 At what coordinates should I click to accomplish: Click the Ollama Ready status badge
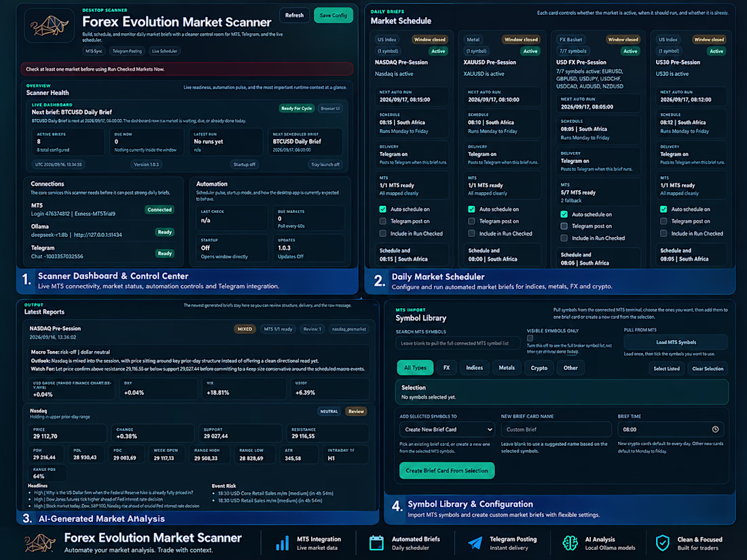164,232
